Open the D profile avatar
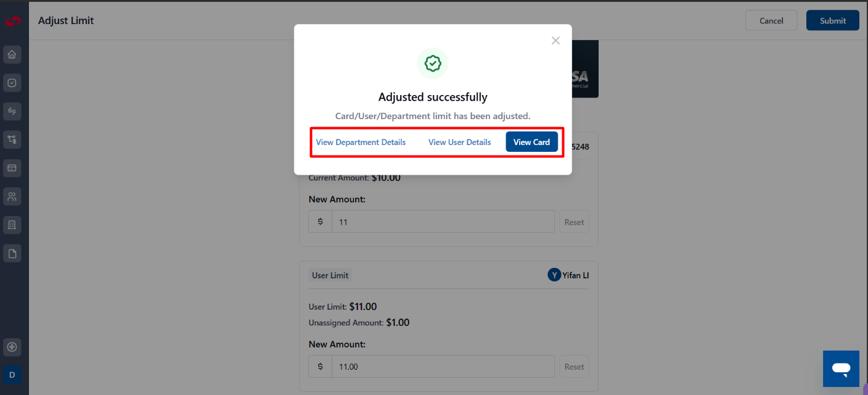This screenshot has height=395, width=868. [12, 375]
